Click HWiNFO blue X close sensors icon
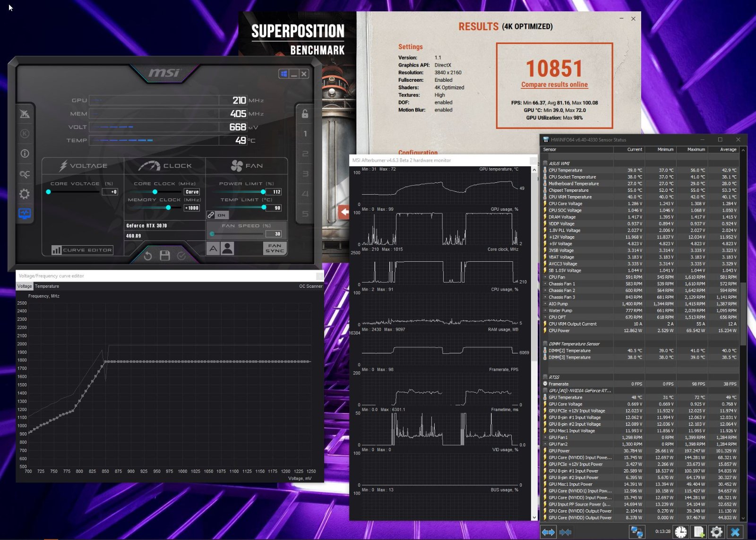This screenshot has width=756, height=540. [735, 532]
